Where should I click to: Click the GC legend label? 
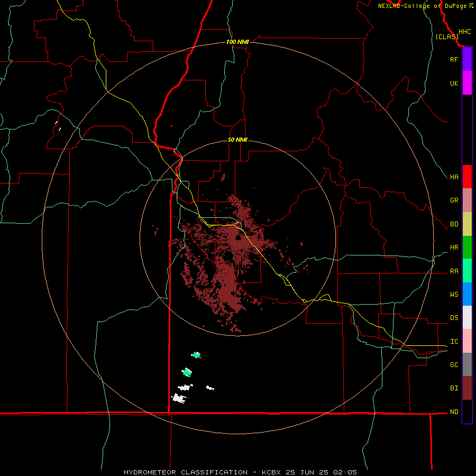(x=454, y=364)
